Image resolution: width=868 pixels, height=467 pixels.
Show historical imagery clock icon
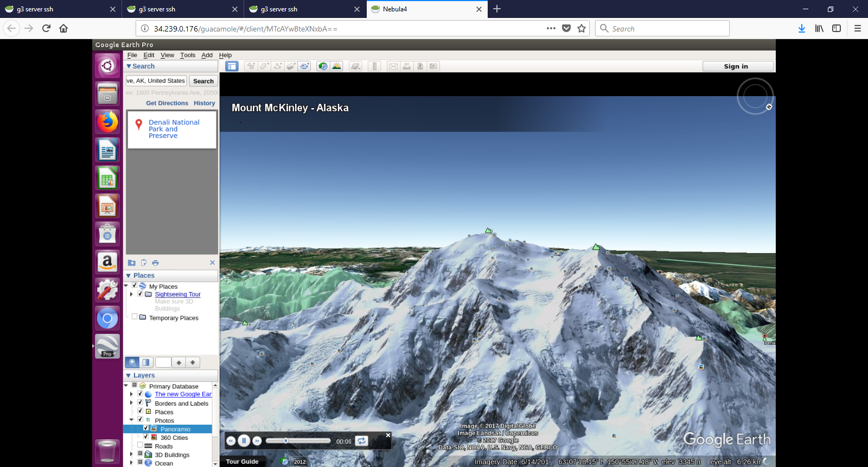point(323,66)
